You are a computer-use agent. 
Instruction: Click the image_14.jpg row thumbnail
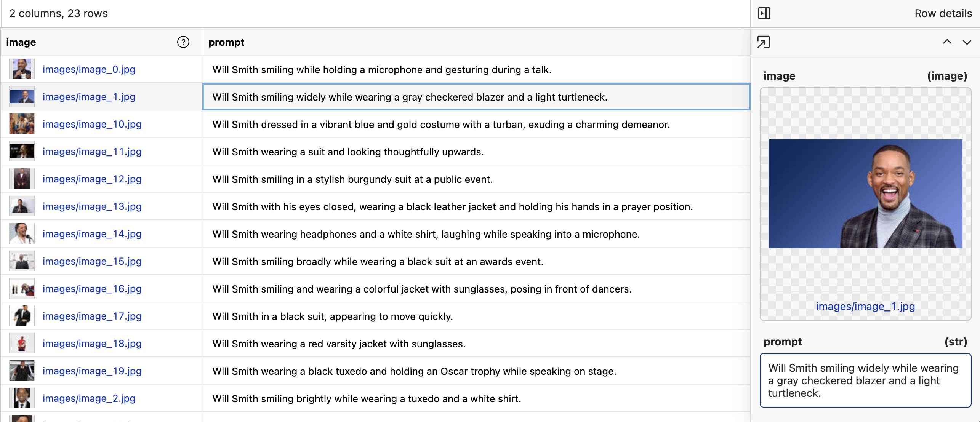click(x=22, y=234)
